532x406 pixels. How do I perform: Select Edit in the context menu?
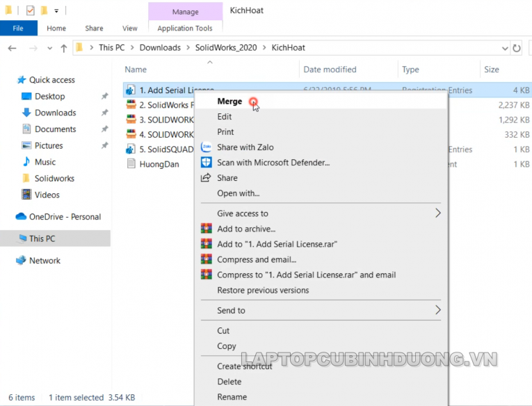[224, 117]
